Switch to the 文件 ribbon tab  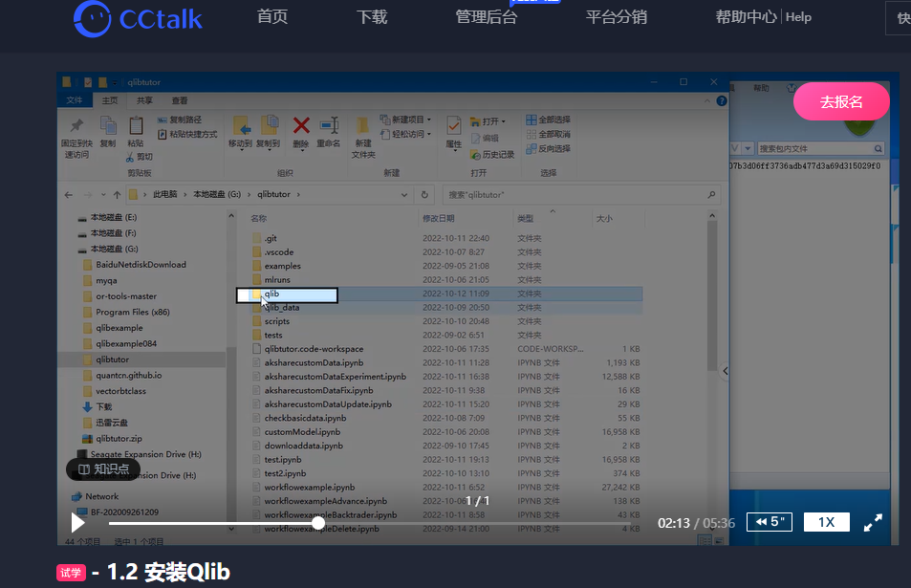[75, 100]
